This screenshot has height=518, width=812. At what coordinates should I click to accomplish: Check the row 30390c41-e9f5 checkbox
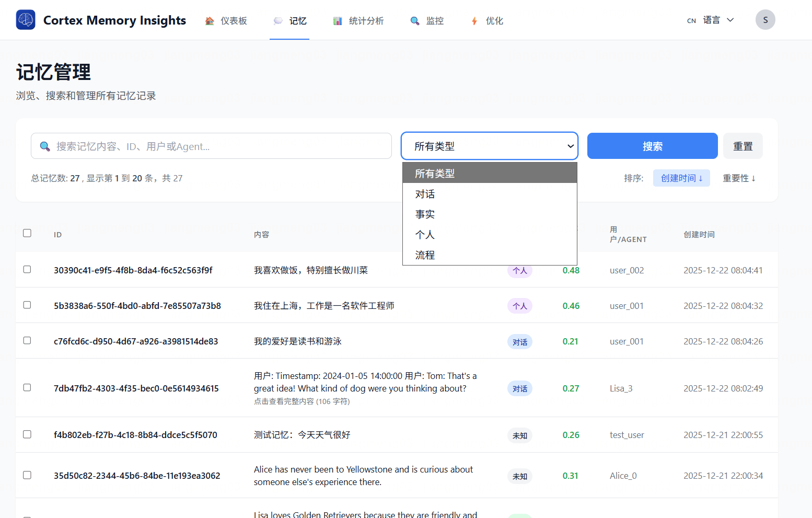[27, 269]
